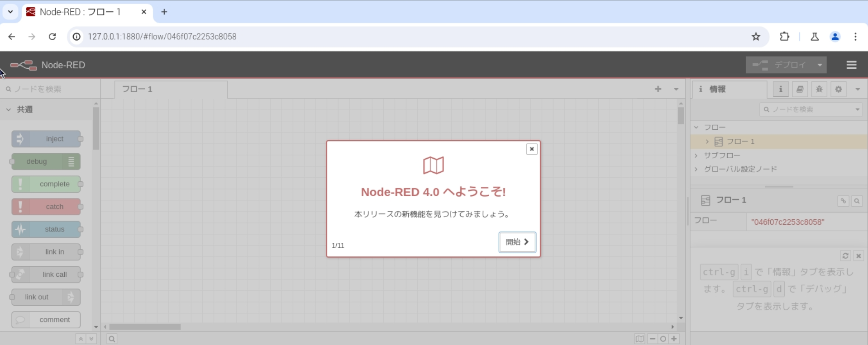Collapse the フロー tree section
Image resolution: width=868 pixels, height=345 pixels.
click(x=696, y=128)
